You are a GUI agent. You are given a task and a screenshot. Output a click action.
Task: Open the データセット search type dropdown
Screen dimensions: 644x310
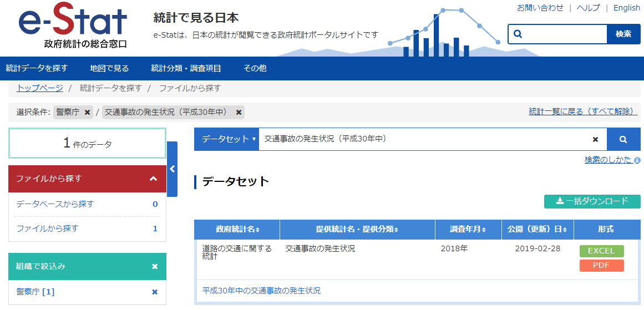(x=227, y=139)
